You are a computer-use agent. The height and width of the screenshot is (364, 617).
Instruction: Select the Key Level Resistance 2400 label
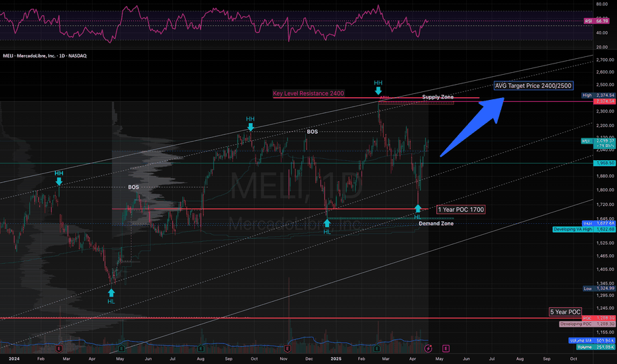pyautogui.click(x=308, y=93)
